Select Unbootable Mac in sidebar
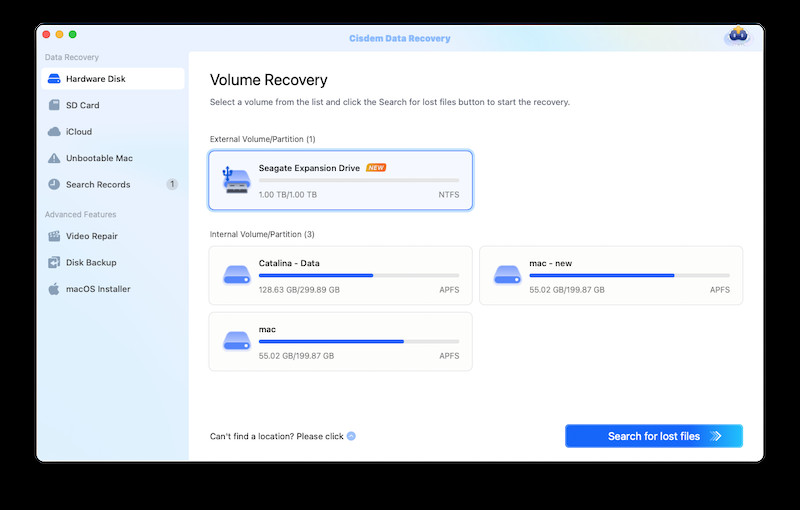The height and width of the screenshot is (510, 800). point(113,158)
